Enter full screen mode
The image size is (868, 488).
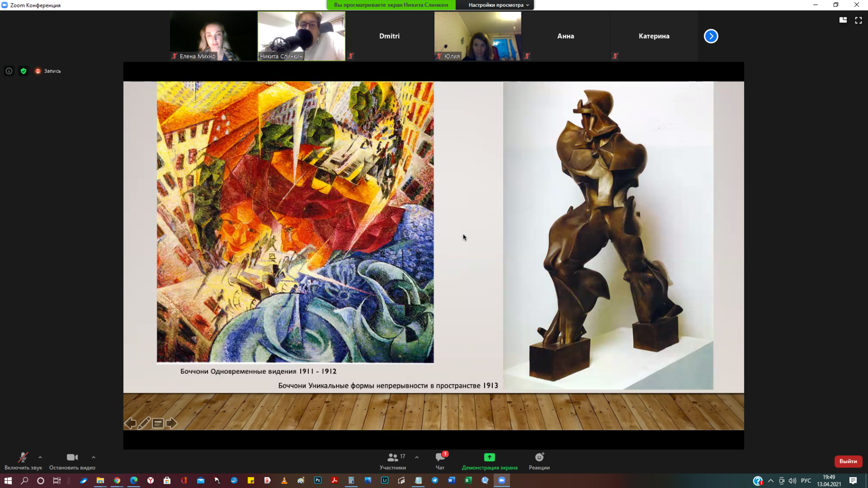point(858,20)
